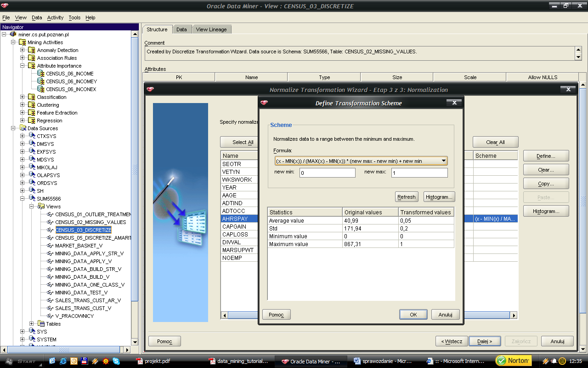Collapse the Attribute Importance node
Image resolution: width=588 pixels, height=368 pixels.
click(23, 66)
